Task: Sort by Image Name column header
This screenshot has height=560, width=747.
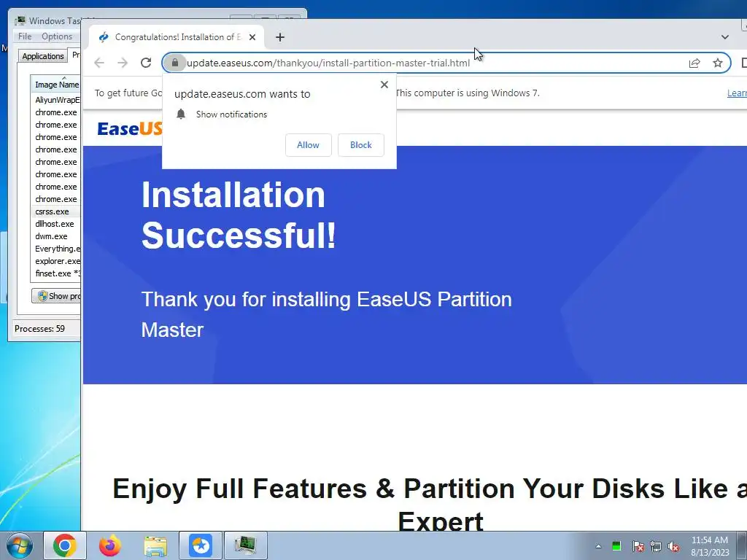Action: click(x=56, y=85)
